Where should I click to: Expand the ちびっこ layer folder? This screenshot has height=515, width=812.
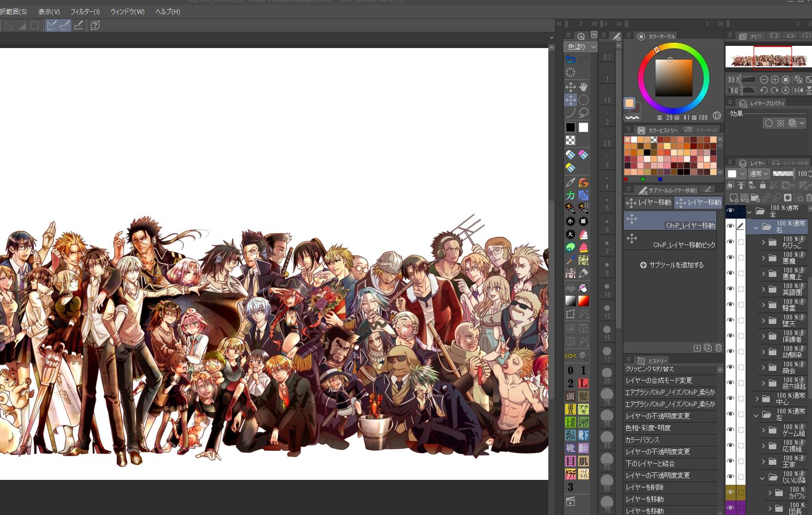pyautogui.click(x=763, y=242)
